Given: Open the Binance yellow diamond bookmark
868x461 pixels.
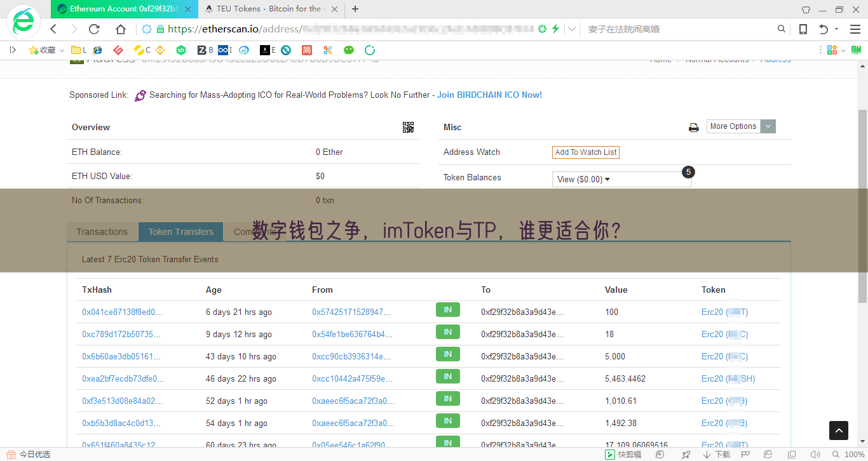Looking at the screenshot, I should [160, 50].
